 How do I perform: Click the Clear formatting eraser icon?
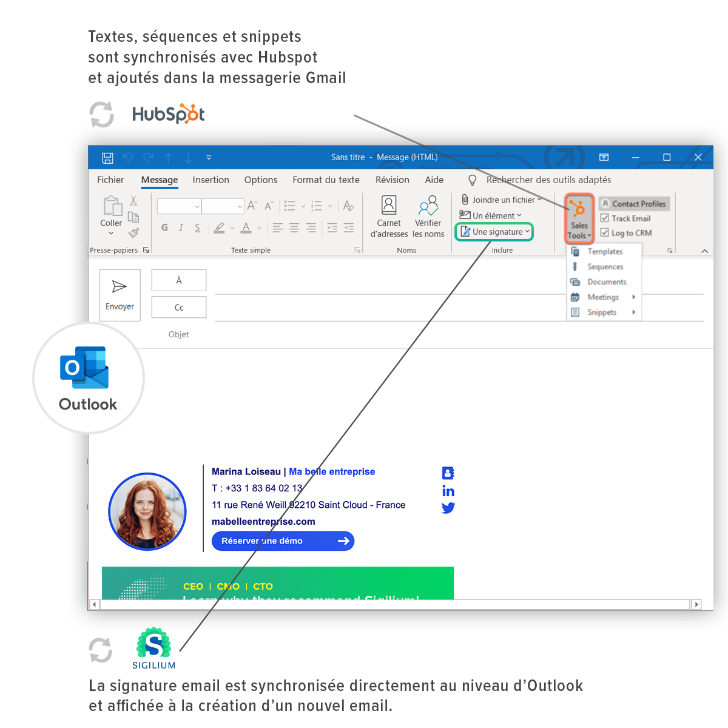[x=348, y=206]
